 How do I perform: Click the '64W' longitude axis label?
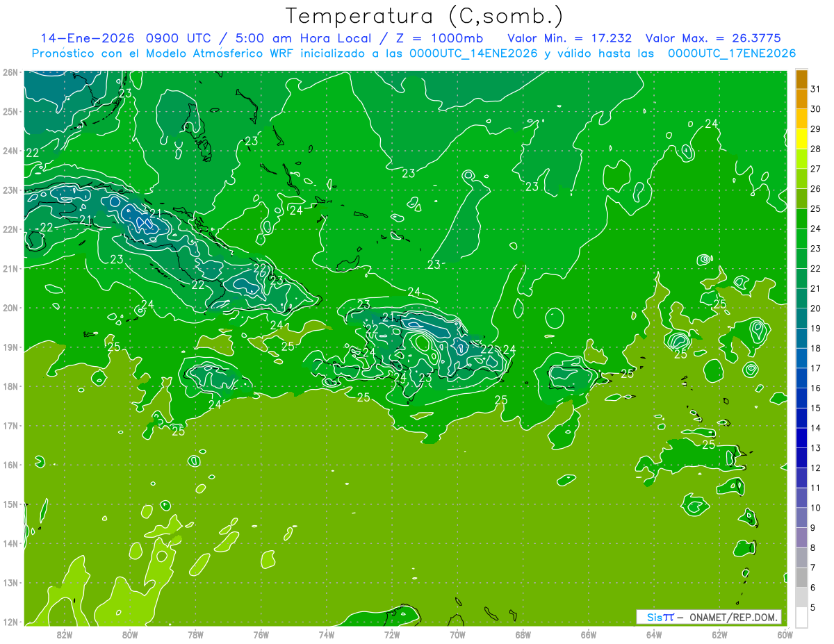654,634
